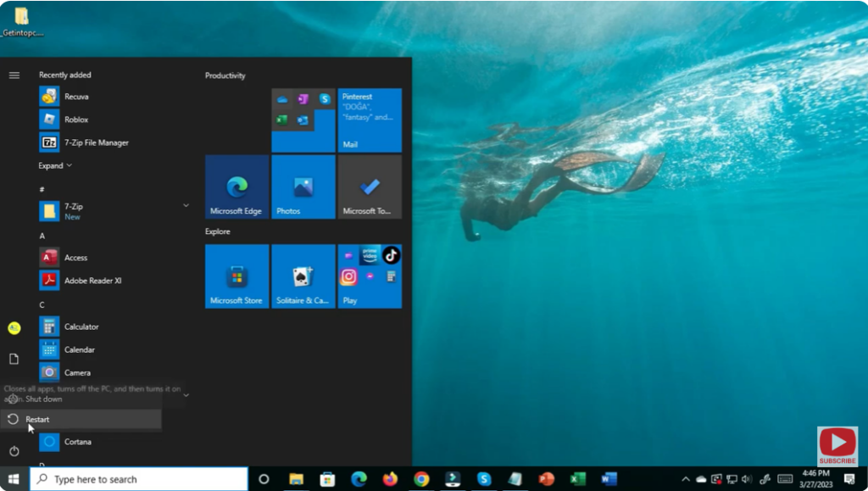Launch Firefox from the taskbar
868x491 pixels.
(x=390, y=479)
